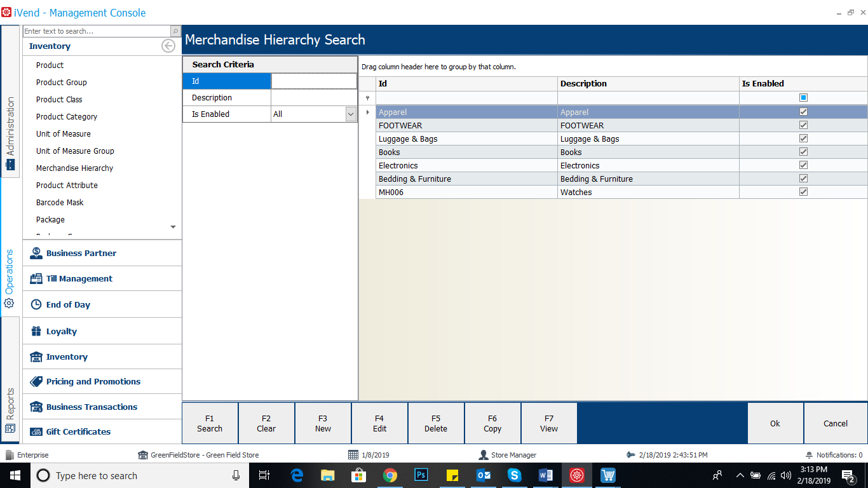Open the Is Enabled criteria dropdown
868x488 pixels.
pyautogui.click(x=351, y=114)
